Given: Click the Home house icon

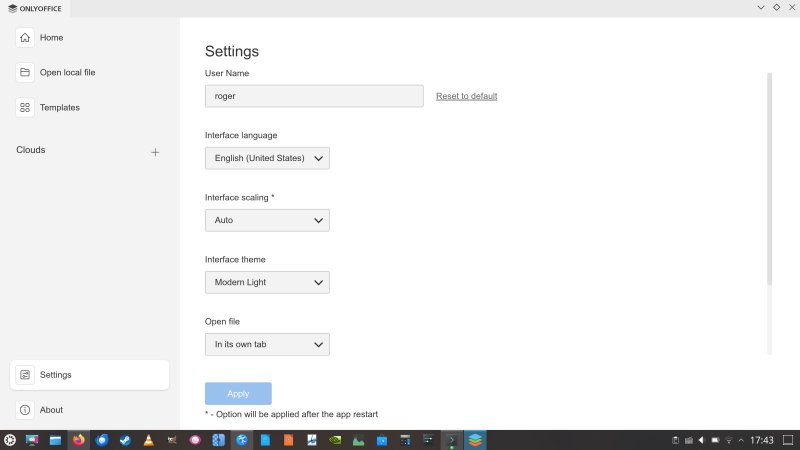Looking at the screenshot, I should coord(24,38).
